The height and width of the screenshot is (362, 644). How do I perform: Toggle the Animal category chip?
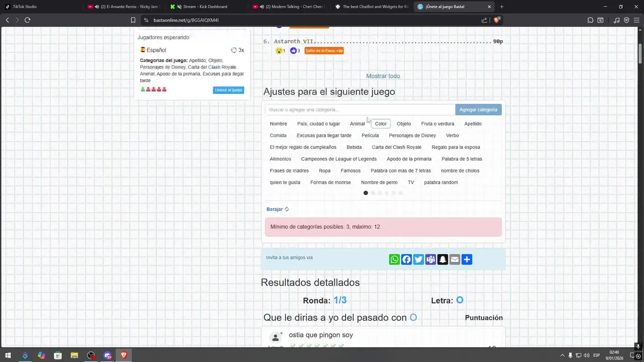[357, 124]
